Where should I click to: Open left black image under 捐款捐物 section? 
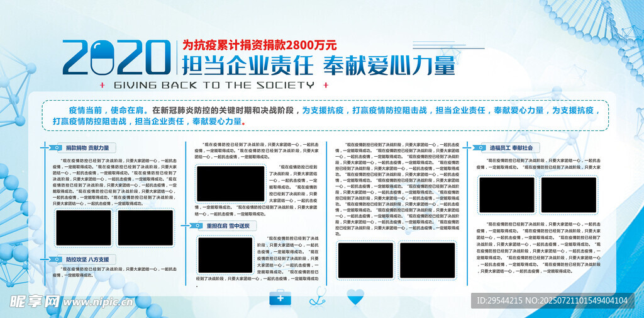pyautogui.click(x=83, y=228)
